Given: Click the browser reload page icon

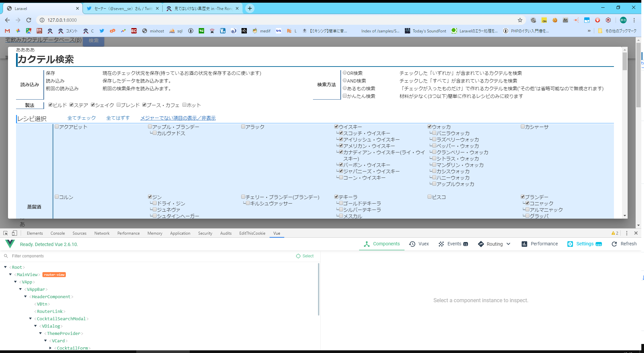Looking at the screenshot, I should [29, 20].
